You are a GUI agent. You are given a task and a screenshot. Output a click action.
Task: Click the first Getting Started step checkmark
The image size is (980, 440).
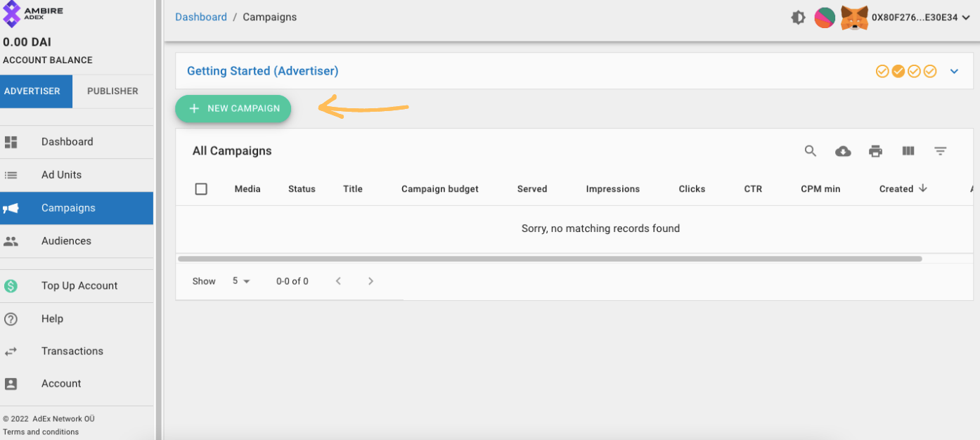tap(882, 71)
